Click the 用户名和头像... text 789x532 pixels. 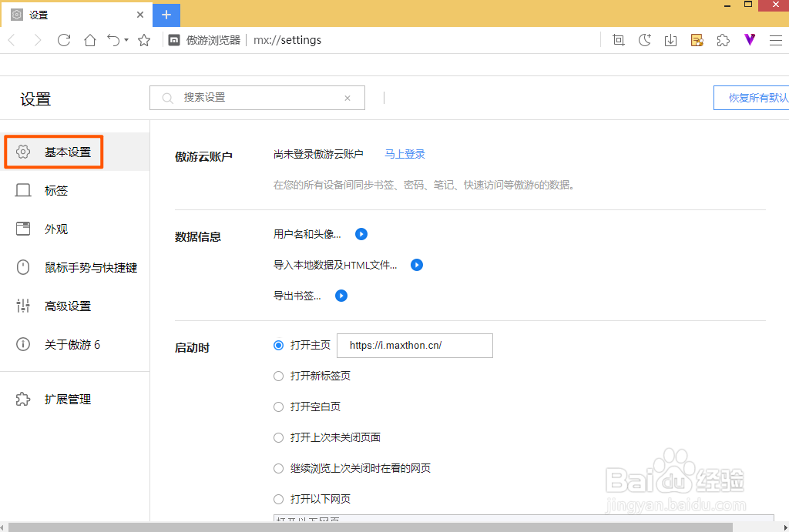click(307, 234)
